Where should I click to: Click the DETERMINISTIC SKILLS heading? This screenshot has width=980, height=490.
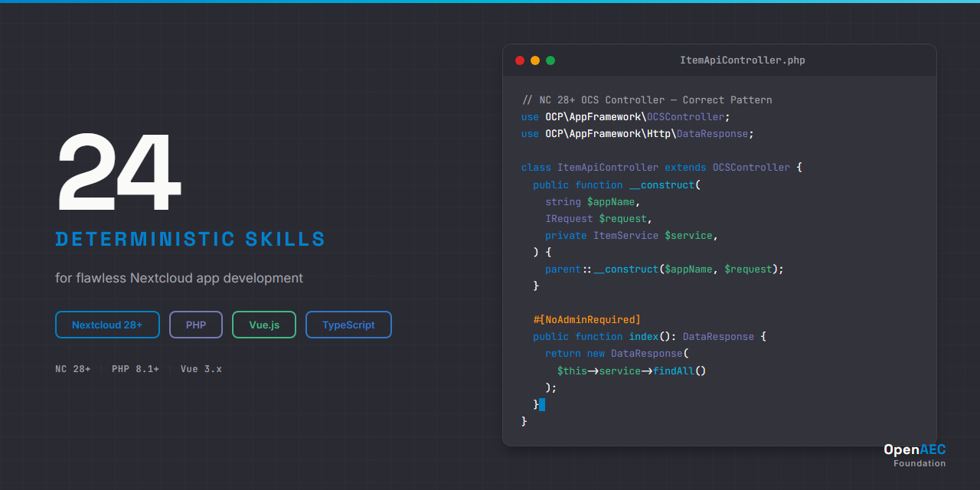(x=190, y=239)
